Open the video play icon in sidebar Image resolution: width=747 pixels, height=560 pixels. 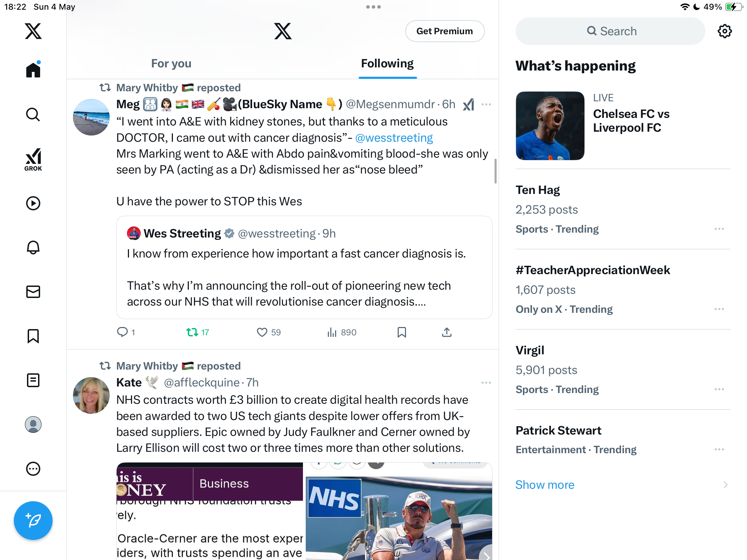pyautogui.click(x=33, y=203)
